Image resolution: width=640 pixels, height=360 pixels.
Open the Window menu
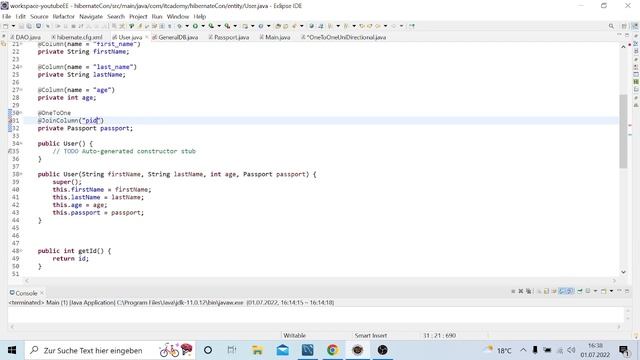[178, 16]
